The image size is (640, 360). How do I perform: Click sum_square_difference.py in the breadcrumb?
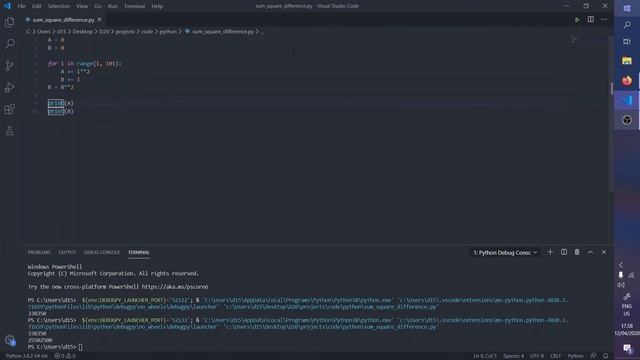click(223, 31)
